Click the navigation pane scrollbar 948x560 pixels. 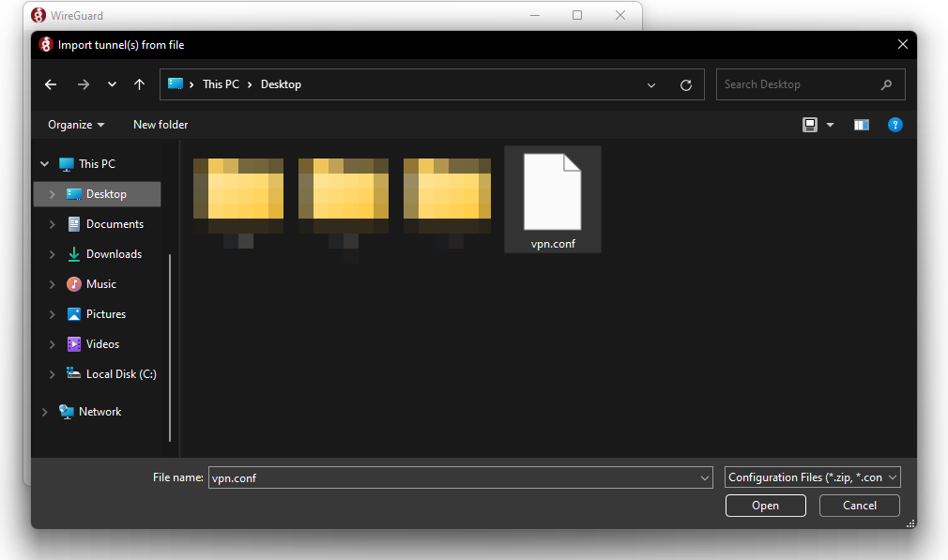point(170,347)
